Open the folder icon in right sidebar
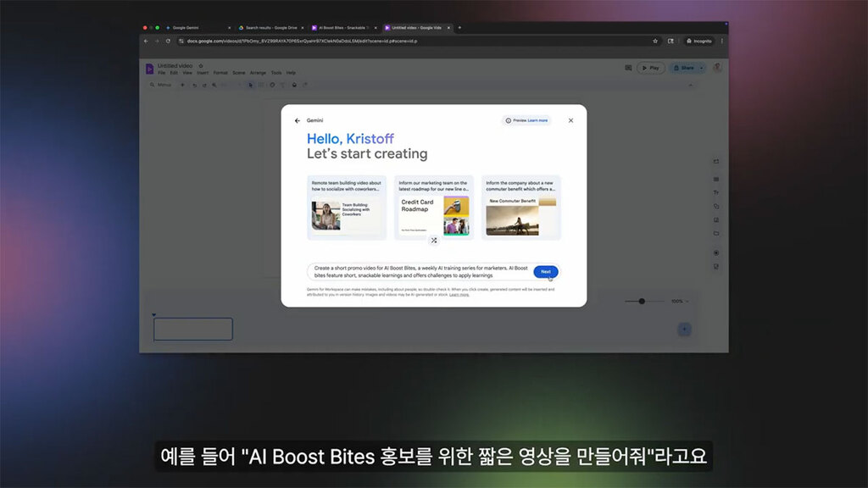Viewport: 868px width, 488px height. [x=716, y=234]
